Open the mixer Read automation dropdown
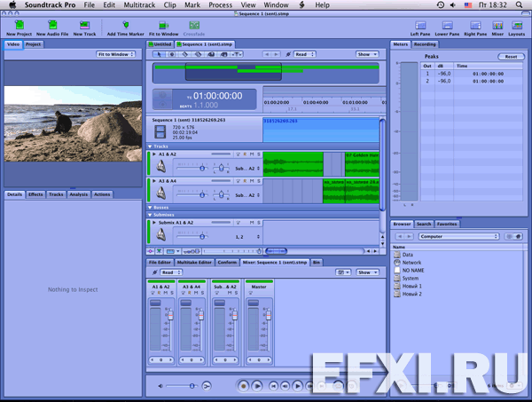Screen dimensions: 532x402 (171, 272)
